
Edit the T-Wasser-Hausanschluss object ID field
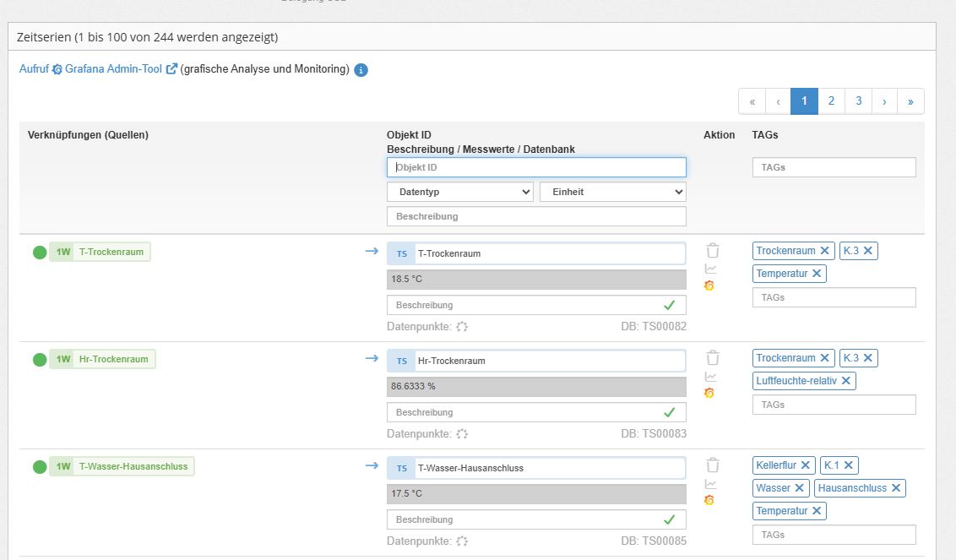551,469
